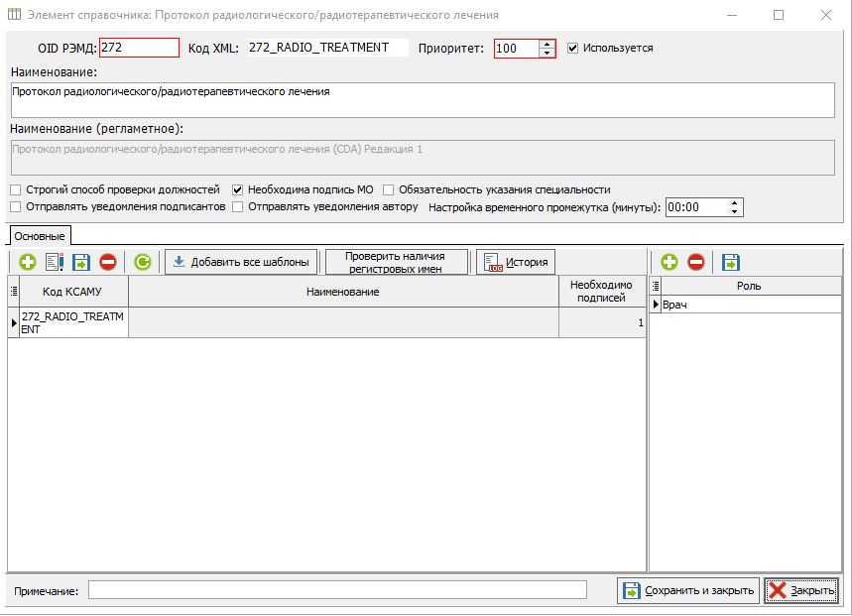Screen dimensions: 852x616
Task: Enable Отправлять уведомления подписантов
Action: (x=16, y=207)
